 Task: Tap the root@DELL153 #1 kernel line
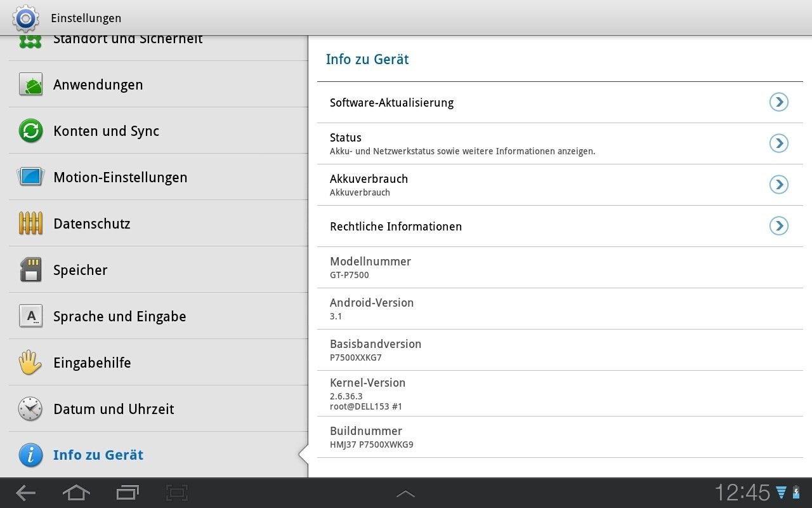(x=366, y=406)
